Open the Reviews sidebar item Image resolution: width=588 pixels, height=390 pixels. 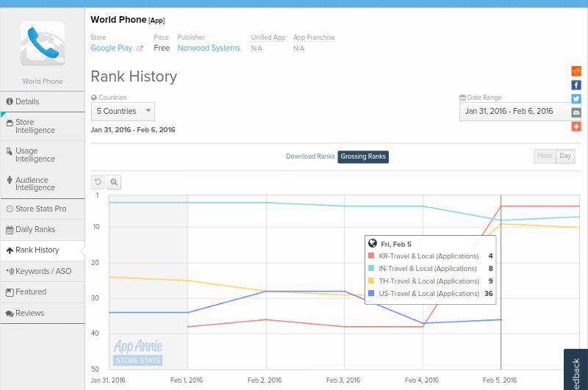coord(29,313)
